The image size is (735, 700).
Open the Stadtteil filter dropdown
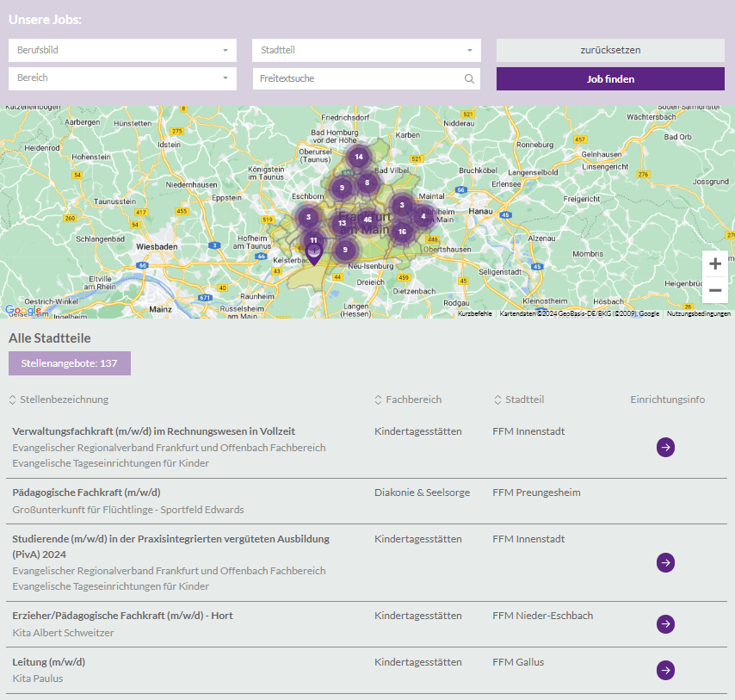366,50
